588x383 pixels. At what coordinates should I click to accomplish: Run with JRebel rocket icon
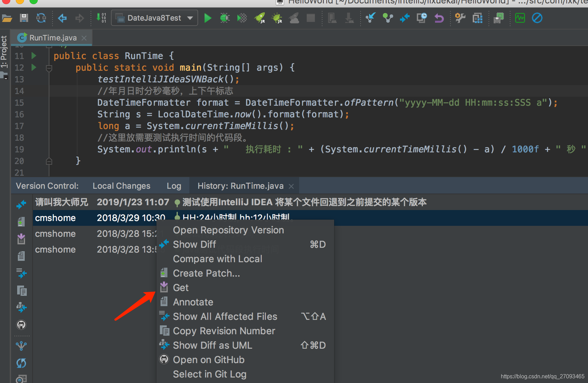260,18
